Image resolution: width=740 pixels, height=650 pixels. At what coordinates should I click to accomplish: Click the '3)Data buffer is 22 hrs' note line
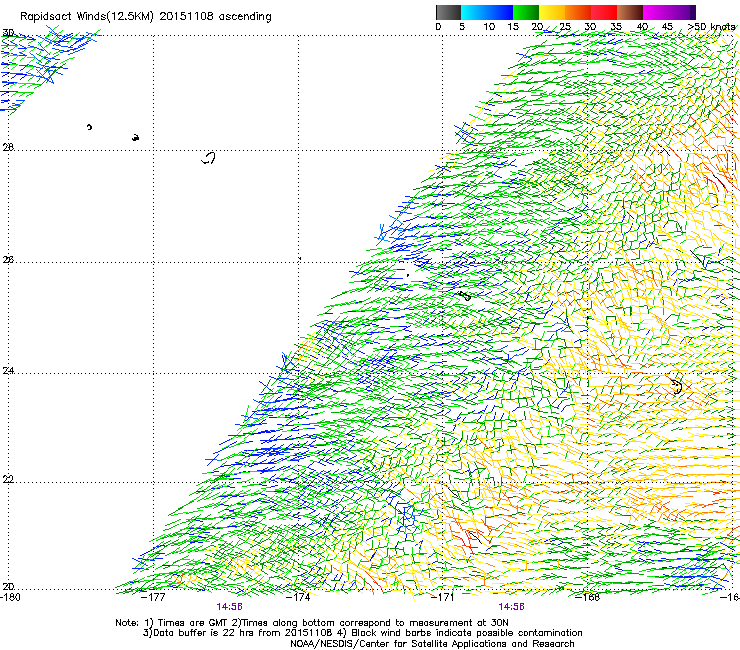tap(362, 633)
